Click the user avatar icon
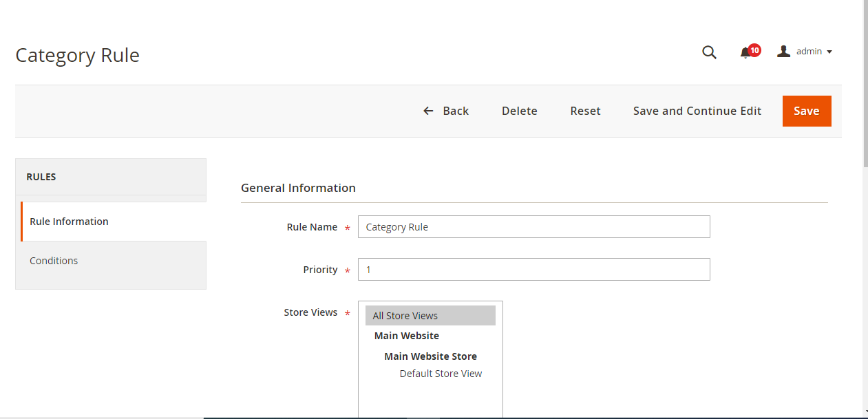The image size is (868, 419). (x=783, y=52)
